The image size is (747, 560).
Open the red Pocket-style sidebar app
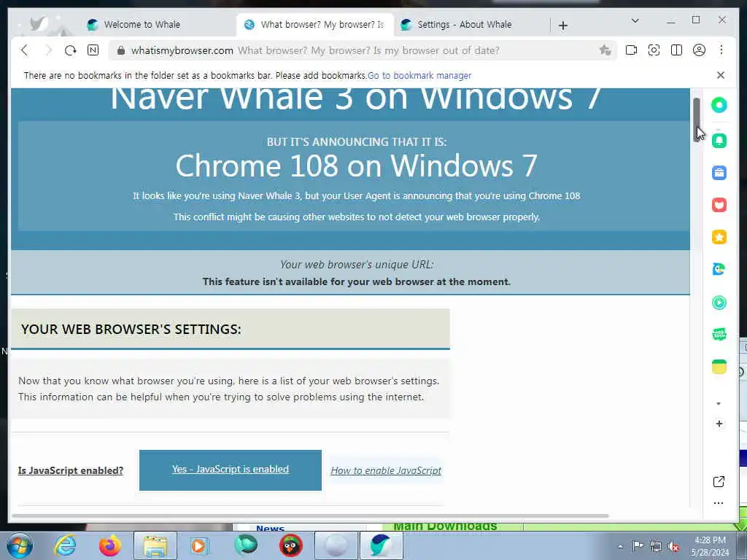click(719, 205)
